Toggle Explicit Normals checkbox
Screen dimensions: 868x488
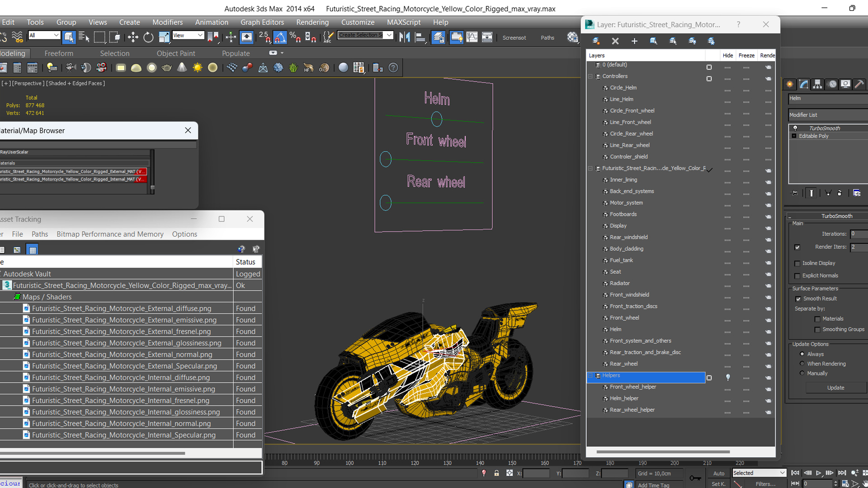(x=797, y=276)
